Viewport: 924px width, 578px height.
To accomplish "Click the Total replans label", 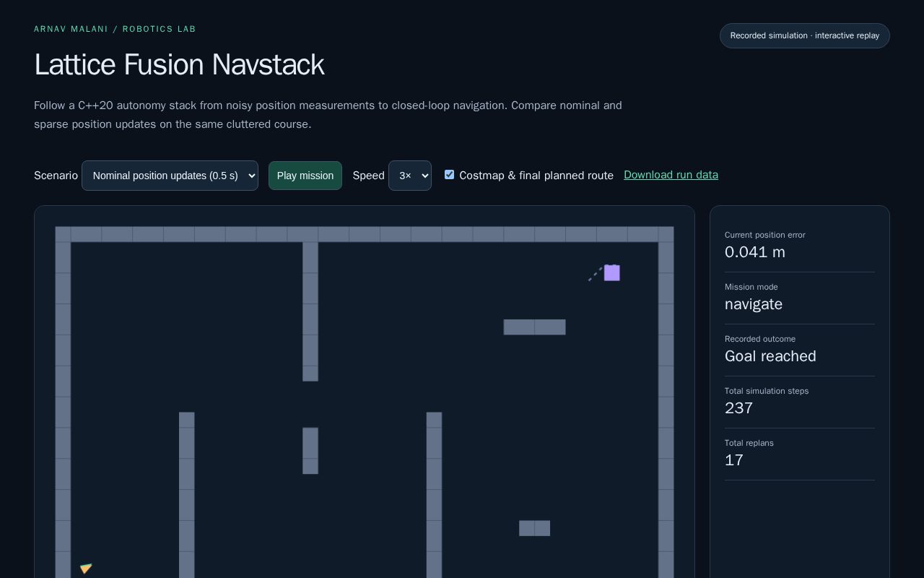I will point(749,443).
